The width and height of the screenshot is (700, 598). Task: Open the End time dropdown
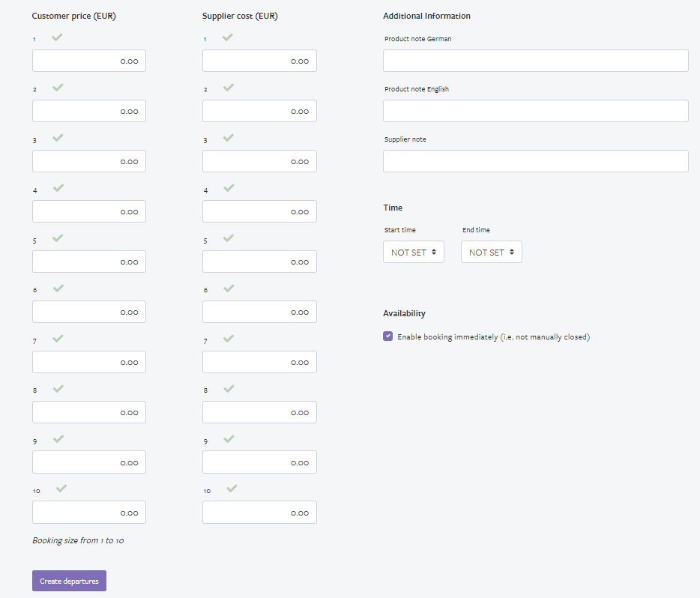coord(491,252)
